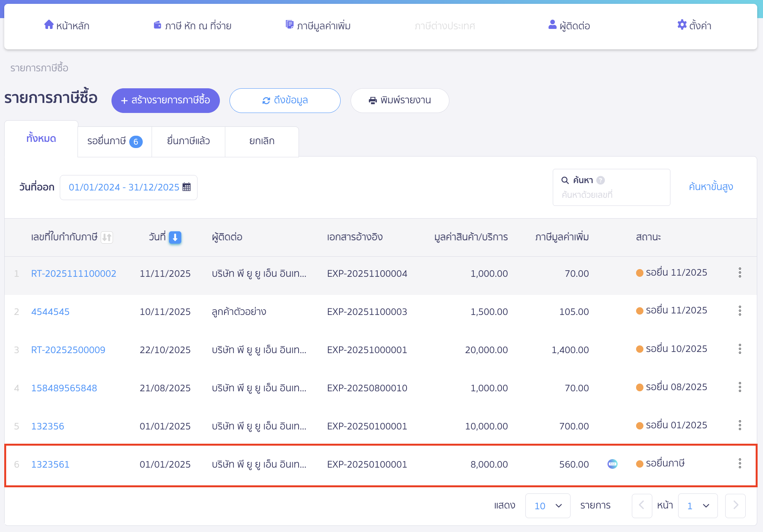
Task: Click the blue sort-down arrow beside วันที่
Action: click(175, 237)
